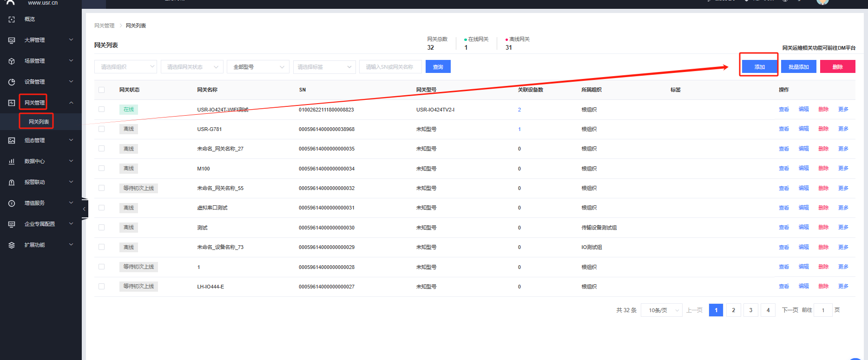Screen dimensions: 868x360
Task: Check the box for gateway USR-G781
Action: (x=101, y=129)
